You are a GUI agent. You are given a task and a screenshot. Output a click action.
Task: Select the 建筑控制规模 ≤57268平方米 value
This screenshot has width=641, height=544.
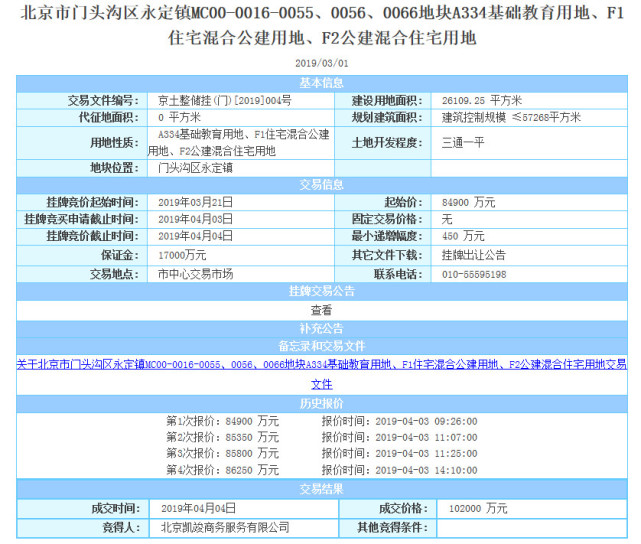511,118
